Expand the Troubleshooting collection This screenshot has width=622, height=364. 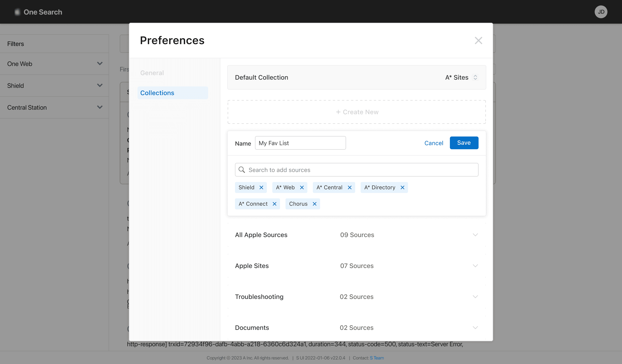click(475, 297)
